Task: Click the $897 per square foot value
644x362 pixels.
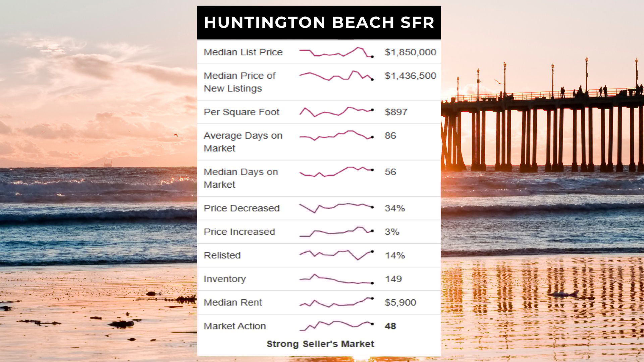Action: [x=396, y=112]
